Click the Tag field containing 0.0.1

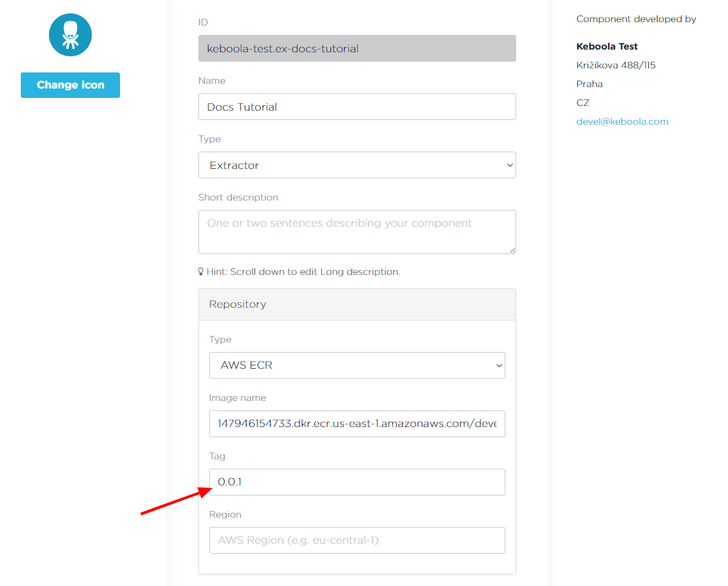point(357,482)
